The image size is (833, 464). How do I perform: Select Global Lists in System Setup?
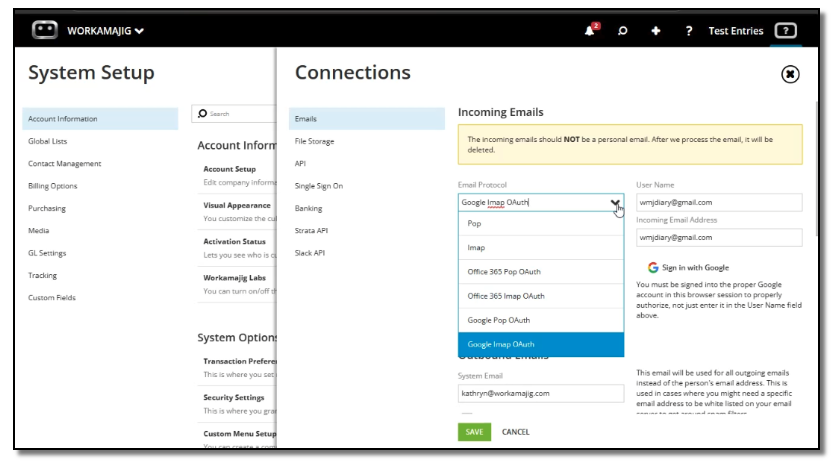pyautogui.click(x=47, y=141)
